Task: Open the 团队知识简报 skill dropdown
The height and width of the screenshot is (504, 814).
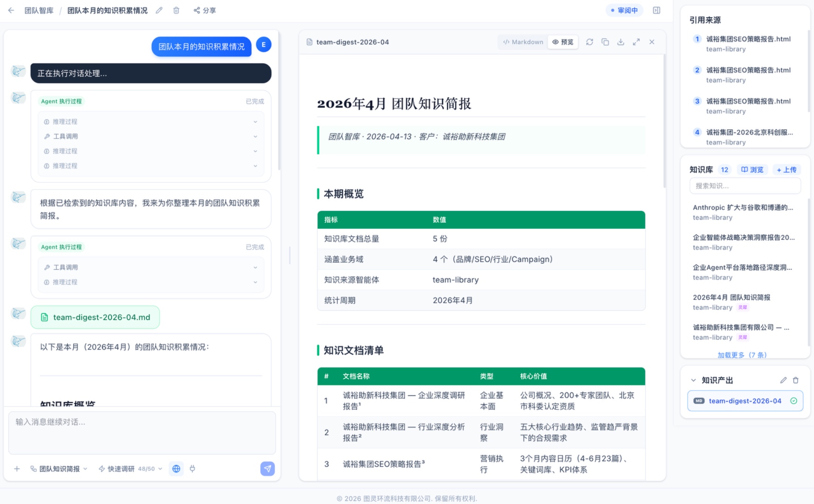Action: coord(59,469)
